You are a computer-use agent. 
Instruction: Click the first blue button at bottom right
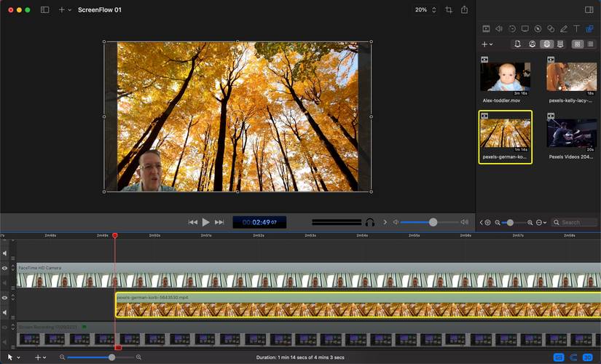(559, 357)
